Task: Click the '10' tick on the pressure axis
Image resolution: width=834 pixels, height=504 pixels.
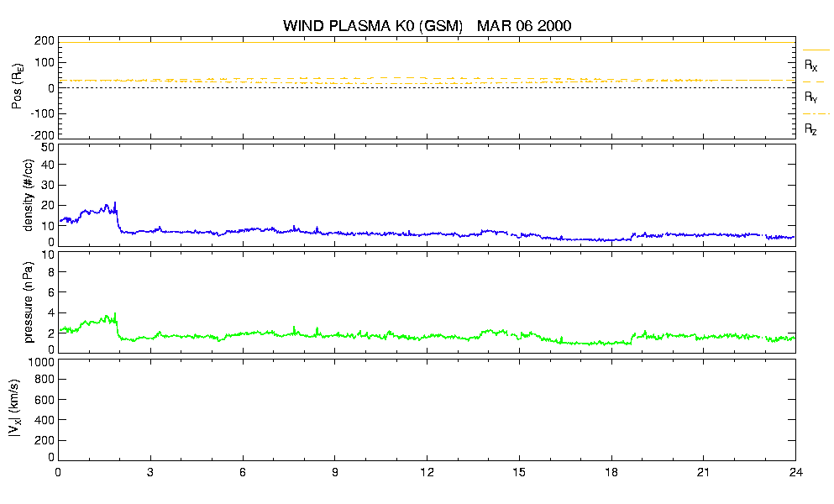Action: click(x=49, y=255)
